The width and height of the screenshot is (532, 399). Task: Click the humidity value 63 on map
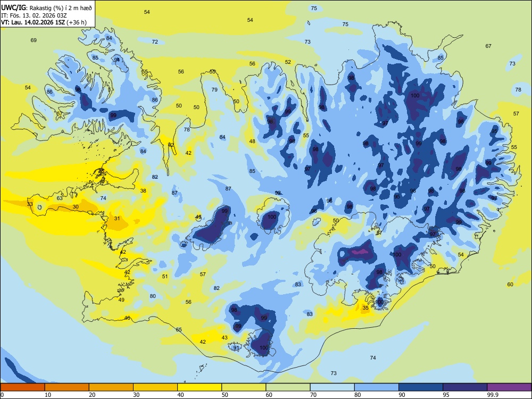(x=60, y=198)
